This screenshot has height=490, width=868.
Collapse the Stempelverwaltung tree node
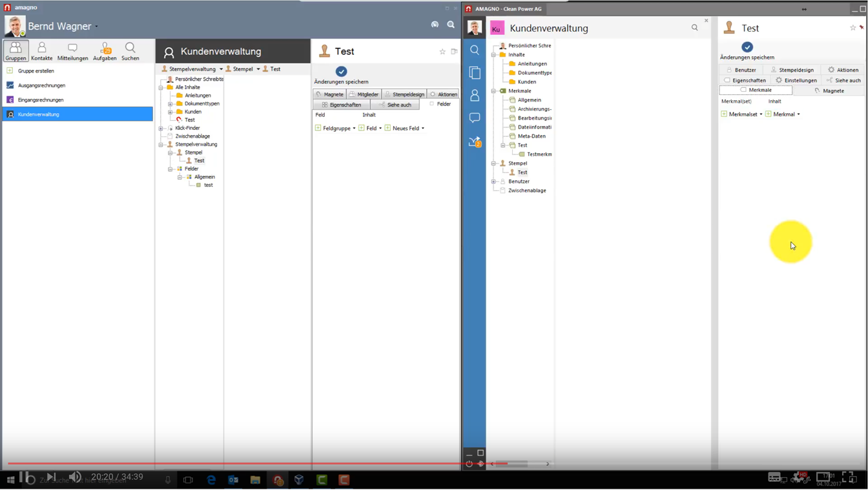161,145
